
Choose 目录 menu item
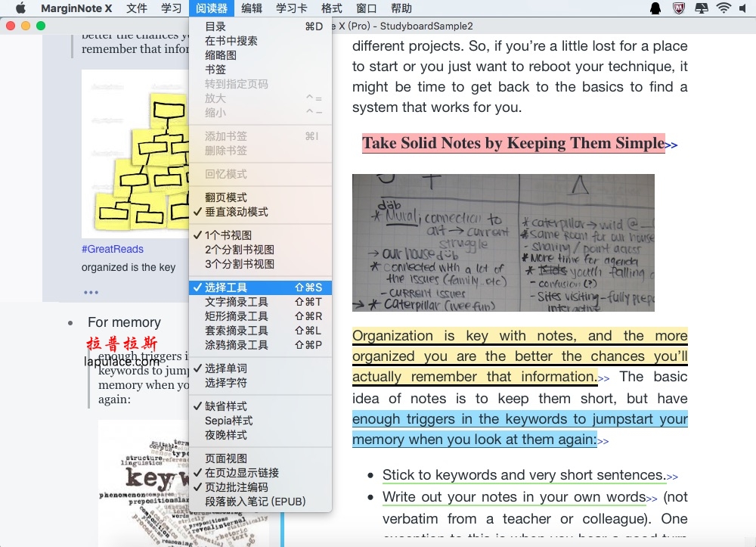click(x=215, y=26)
